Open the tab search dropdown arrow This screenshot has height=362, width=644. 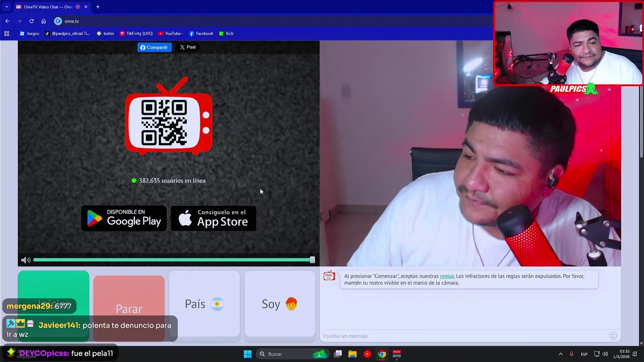7,7
